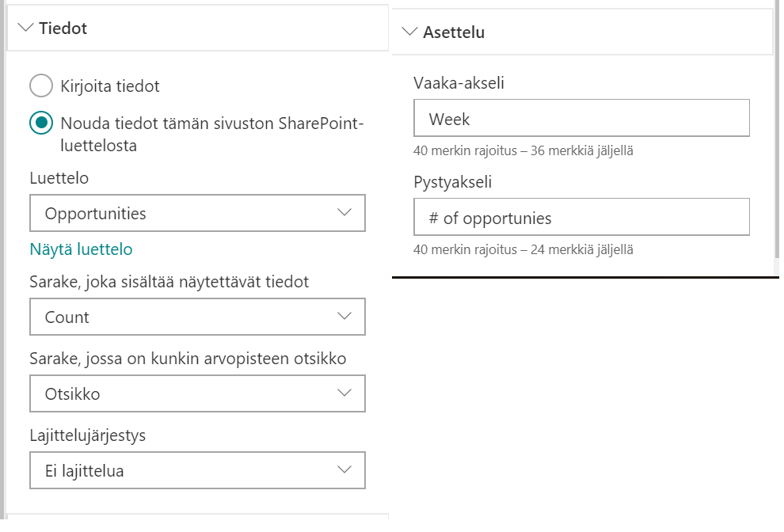
Task: Click the Vaaka-akseli field label
Action: (459, 82)
